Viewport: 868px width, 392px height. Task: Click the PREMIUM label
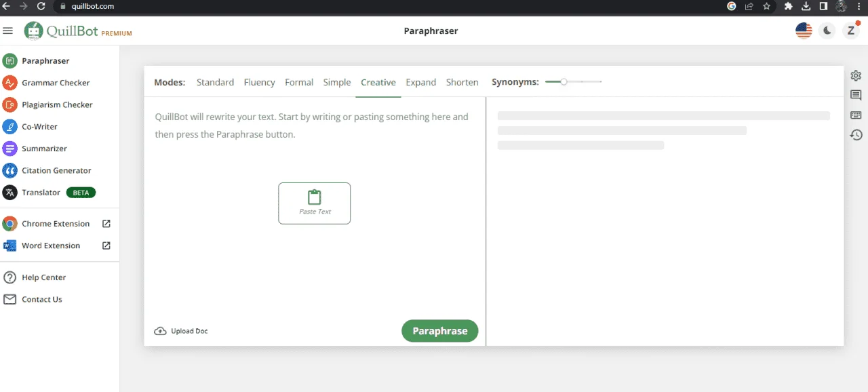point(117,33)
